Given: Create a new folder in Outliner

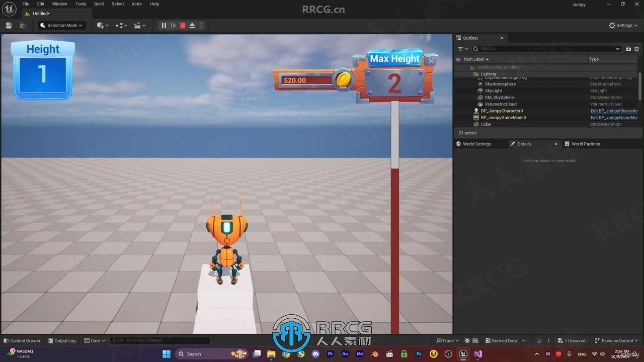Looking at the screenshot, I should point(628,49).
